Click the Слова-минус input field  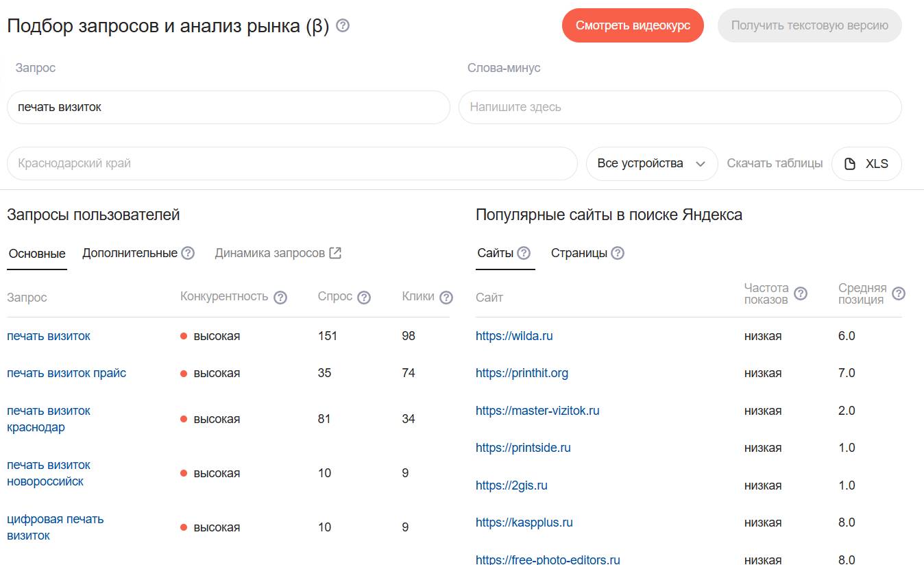pos(679,108)
